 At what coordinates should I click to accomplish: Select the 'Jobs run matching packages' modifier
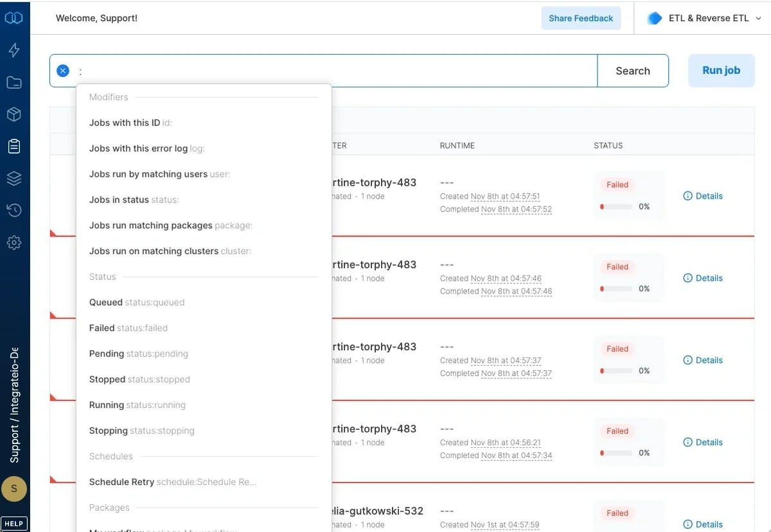[x=204, y=226]
